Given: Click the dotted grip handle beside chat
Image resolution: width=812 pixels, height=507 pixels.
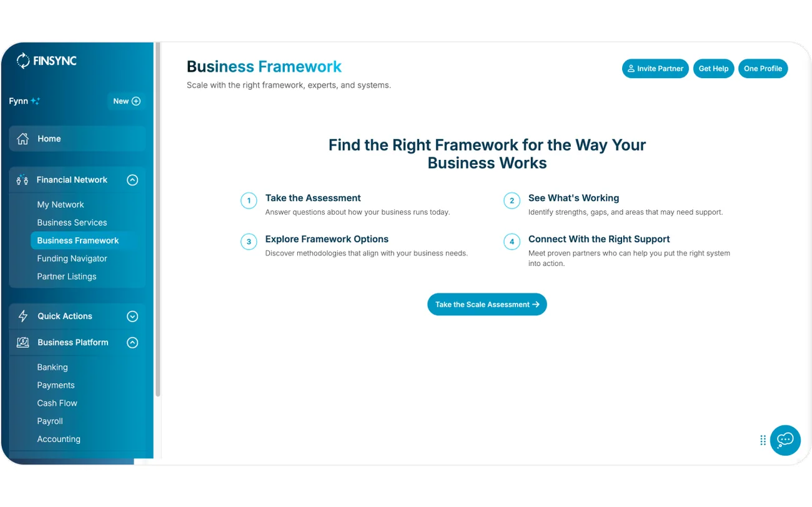Looking at the screenshot, I should click(763, 440).
